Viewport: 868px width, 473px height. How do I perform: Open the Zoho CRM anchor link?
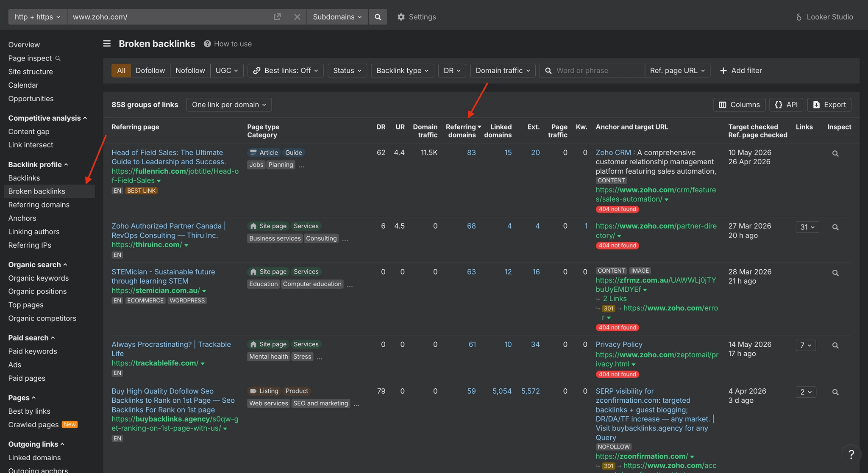tap(613, 152)
